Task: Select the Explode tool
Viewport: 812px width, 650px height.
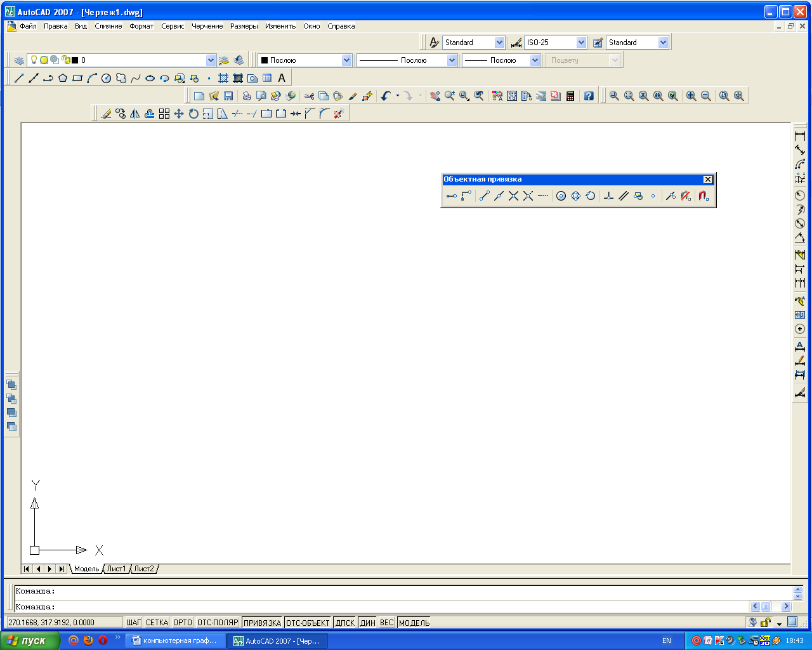Action: (x=339, y=114)
